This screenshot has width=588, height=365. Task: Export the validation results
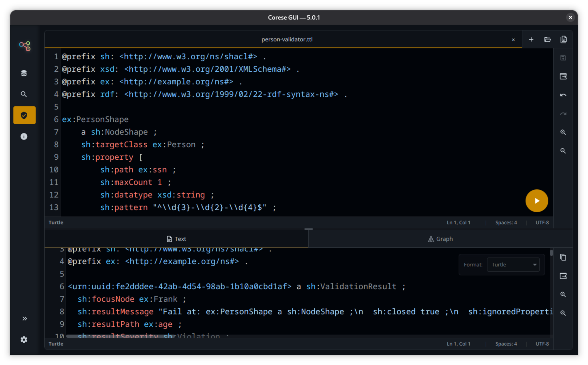563,276
